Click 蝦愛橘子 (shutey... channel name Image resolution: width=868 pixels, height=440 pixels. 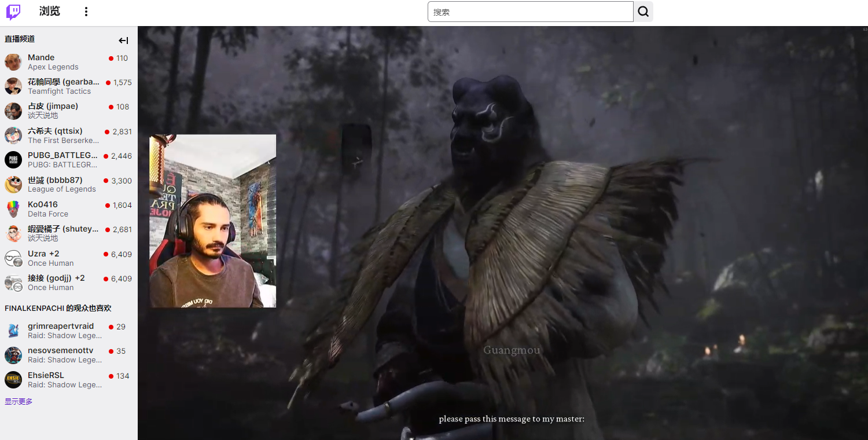(64, 229)
